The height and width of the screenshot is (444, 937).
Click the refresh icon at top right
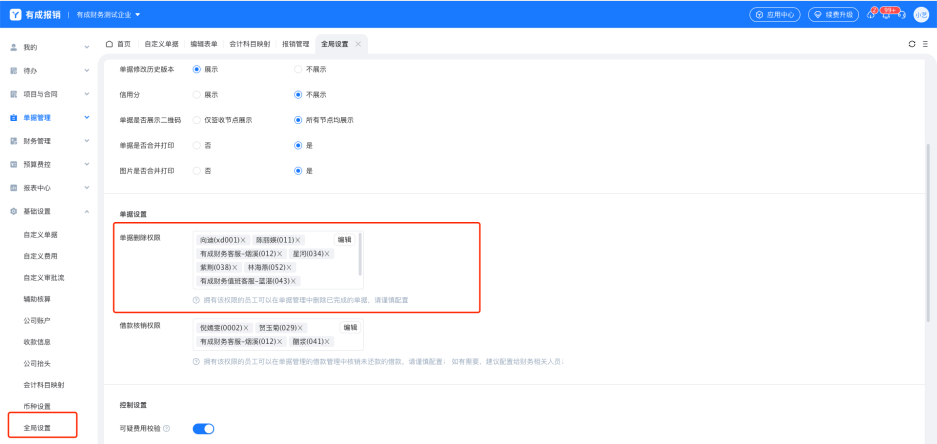[x=911, y=45]
